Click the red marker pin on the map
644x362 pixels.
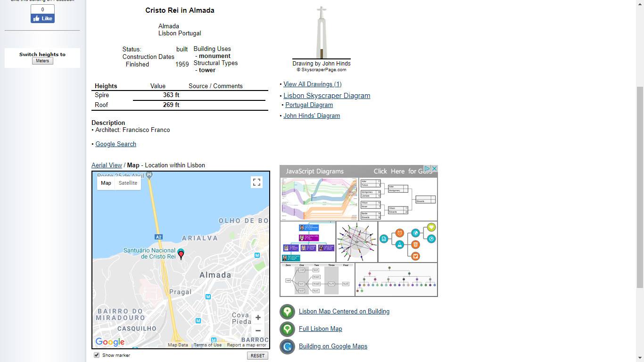181,255
